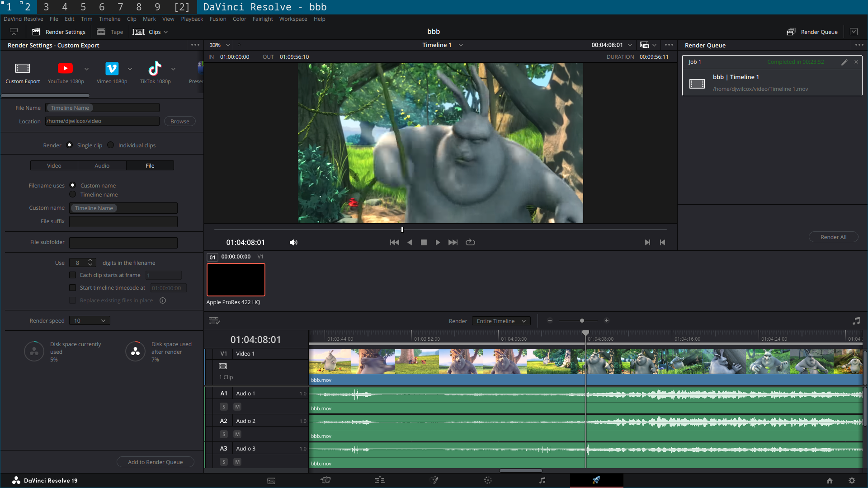
Task: Mute the viewer volume speaker icon
Action: (293, 243)
